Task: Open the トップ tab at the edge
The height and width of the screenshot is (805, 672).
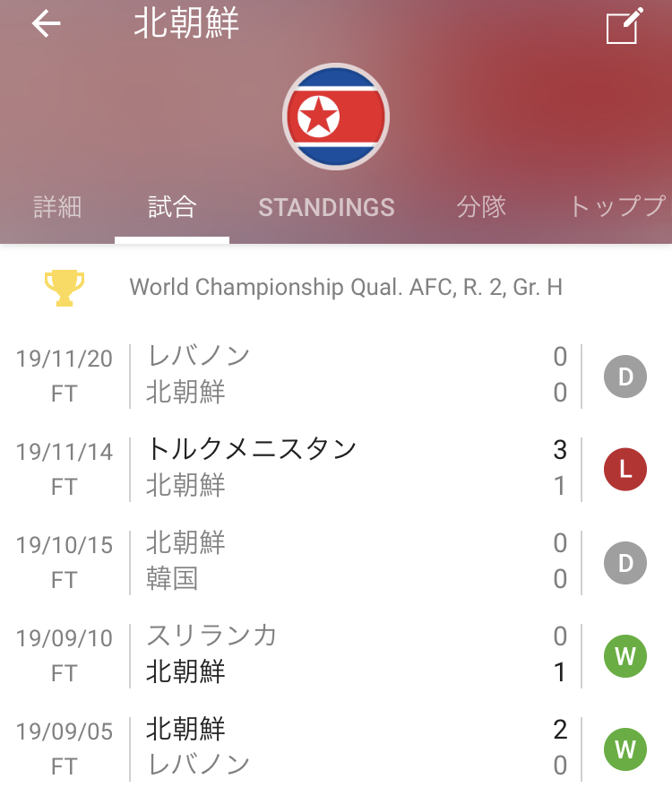Action: point(618,207)
